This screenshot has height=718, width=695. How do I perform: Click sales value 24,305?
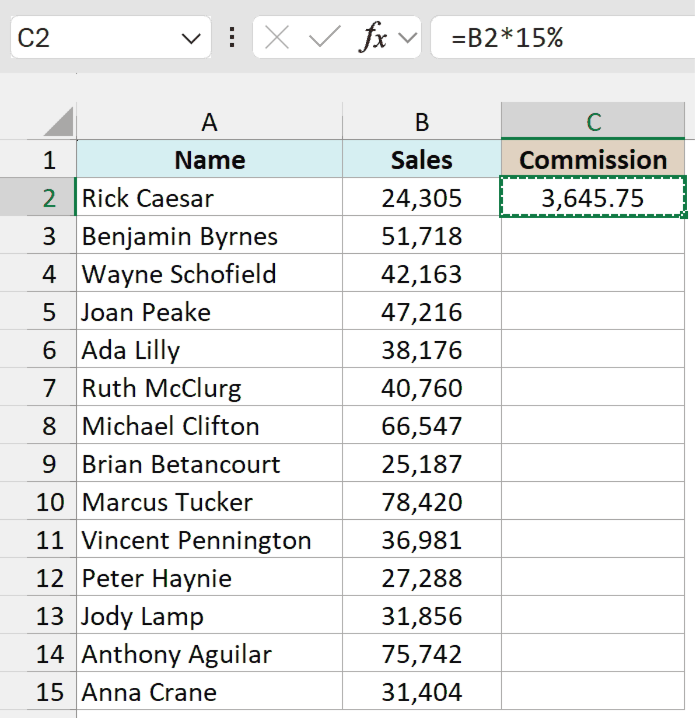(422, 197)
